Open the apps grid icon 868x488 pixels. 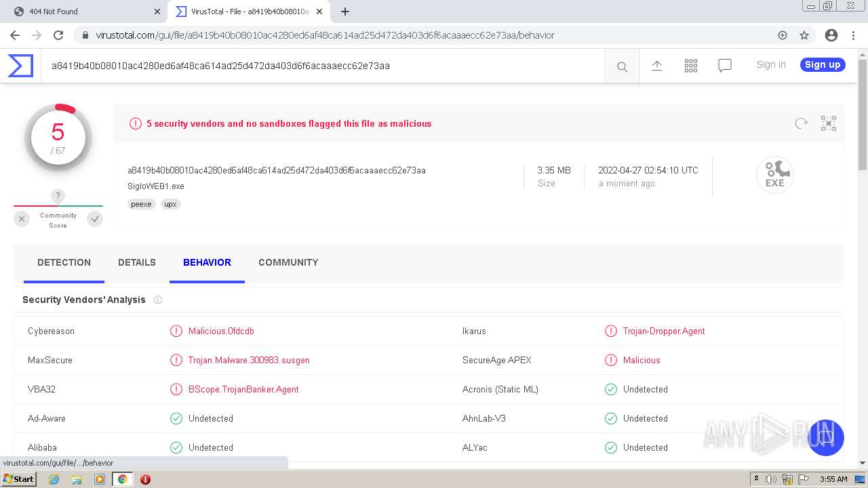point(691,66)
